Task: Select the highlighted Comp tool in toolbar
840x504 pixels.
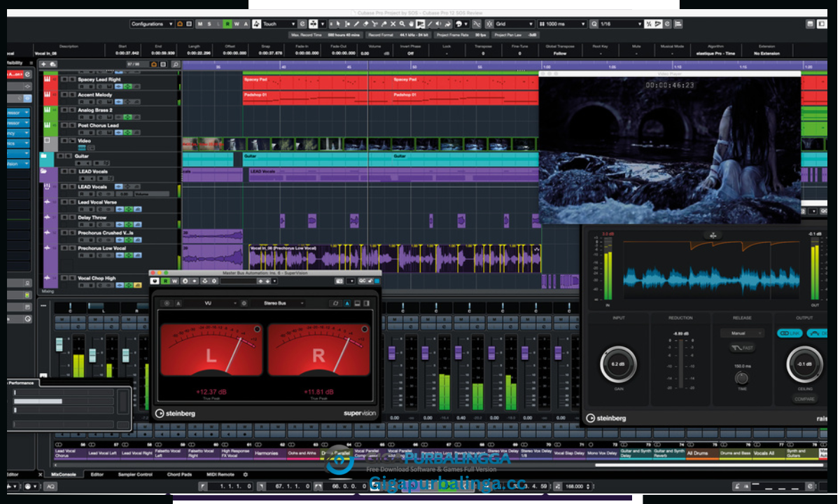Action: click(x=420, y=24)
